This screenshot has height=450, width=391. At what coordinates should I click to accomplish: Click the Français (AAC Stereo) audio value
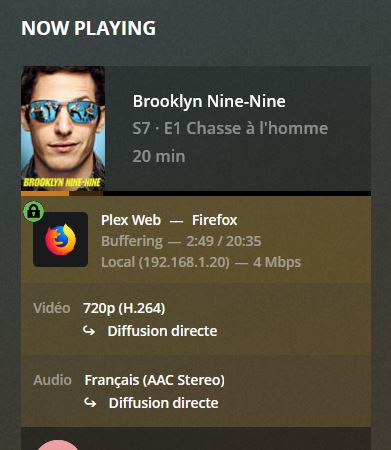154,380
